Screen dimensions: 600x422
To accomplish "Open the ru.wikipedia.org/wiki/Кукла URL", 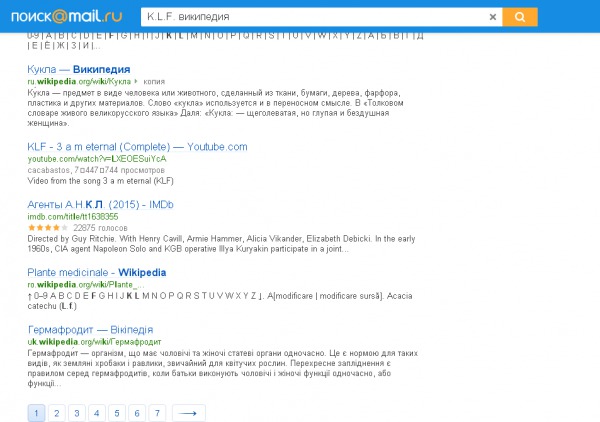I will pos(79,81).
